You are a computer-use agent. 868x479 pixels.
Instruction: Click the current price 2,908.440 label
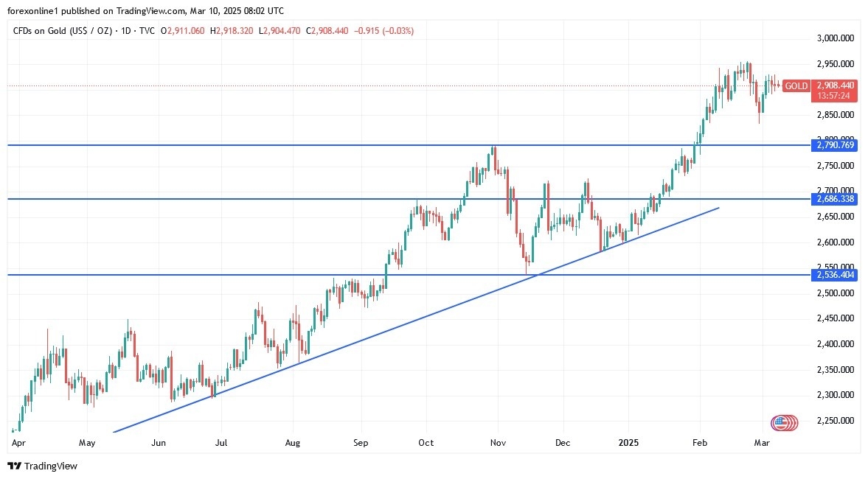836,85
